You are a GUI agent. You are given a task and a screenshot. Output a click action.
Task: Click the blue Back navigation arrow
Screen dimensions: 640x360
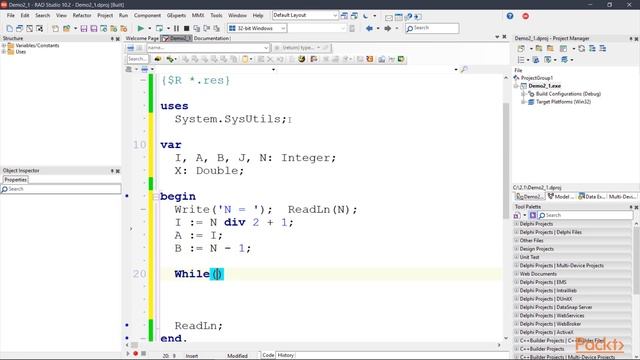coord(369,28)
